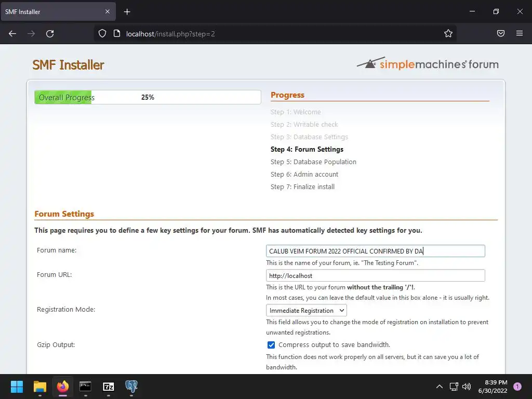Click the Step 2: Writable check text
This screenshot has width=532, height=399.
304,125
